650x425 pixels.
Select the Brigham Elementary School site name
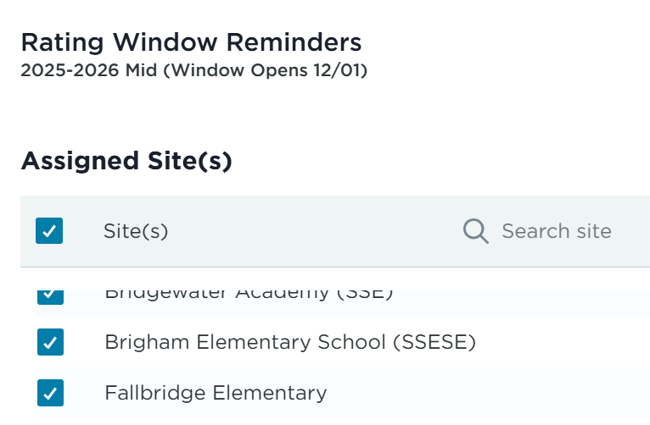(x=250, y=342)
